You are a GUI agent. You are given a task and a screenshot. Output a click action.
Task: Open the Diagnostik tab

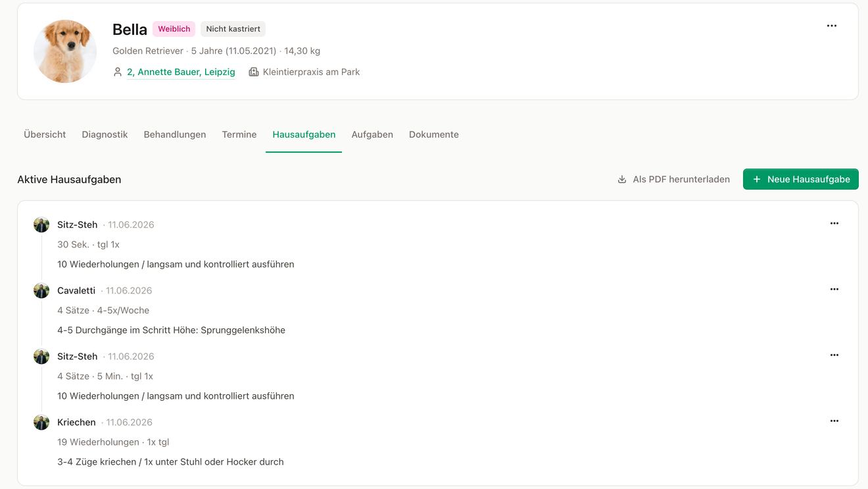click(105, 134)
